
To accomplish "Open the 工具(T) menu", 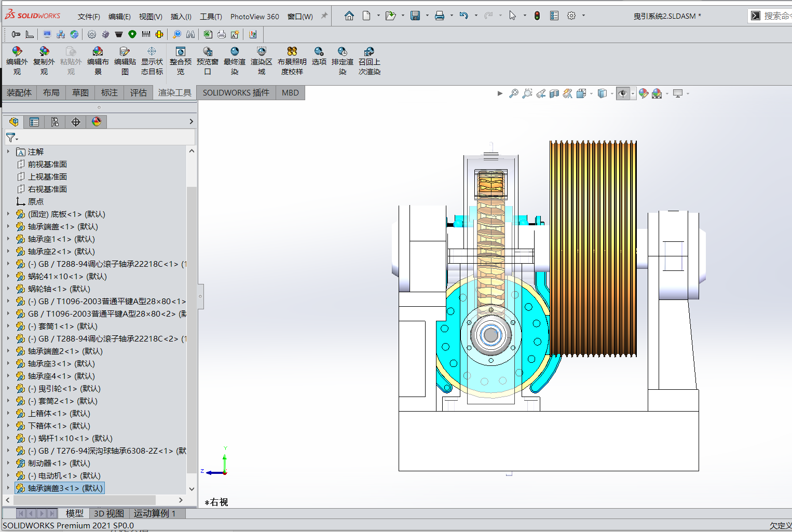I will [211, 16].
